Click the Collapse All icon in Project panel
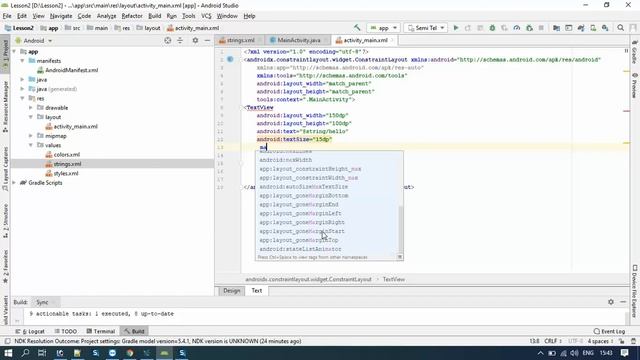This screenshot has width=640, height=360. (x=180, y=40)
